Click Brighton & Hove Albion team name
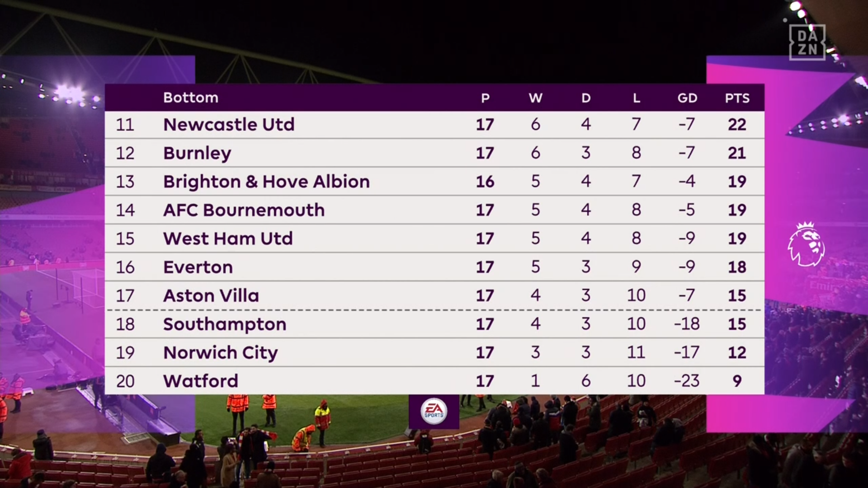Image resolution: width=868 pixels, height=488 pixels. click(x=266, y=182)
